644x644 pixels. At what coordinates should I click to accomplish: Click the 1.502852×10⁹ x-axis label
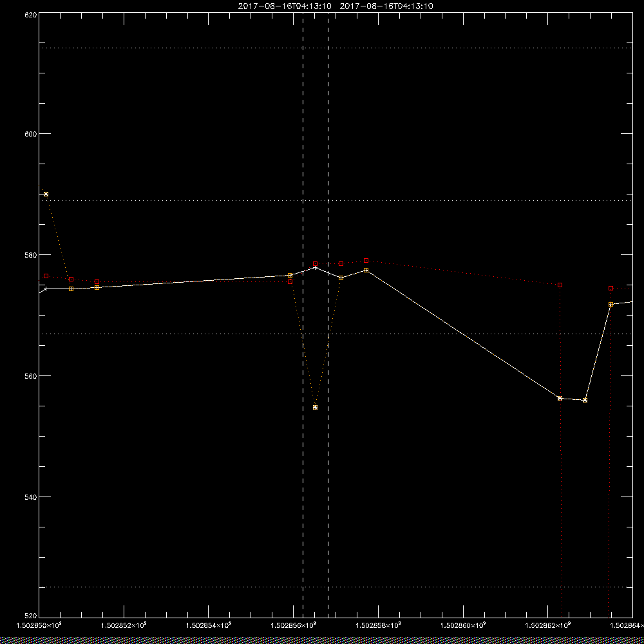[x=124, y=625]
